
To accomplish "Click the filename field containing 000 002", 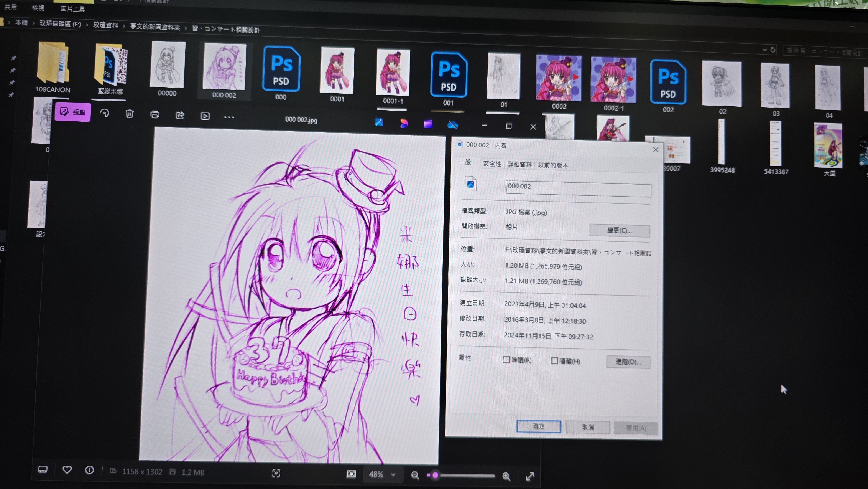I will point(578,189).
